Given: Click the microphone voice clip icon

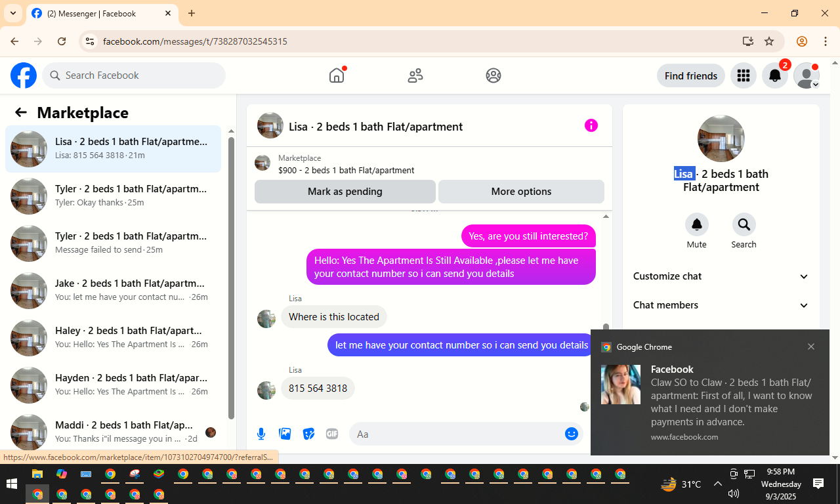Looking at the screenshot, I should point(261,434).
